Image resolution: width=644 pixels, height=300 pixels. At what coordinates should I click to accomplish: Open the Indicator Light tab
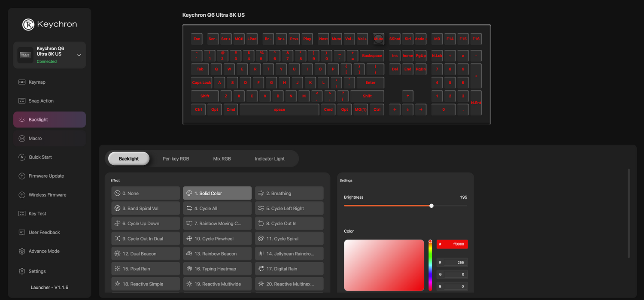click(270, 159)
